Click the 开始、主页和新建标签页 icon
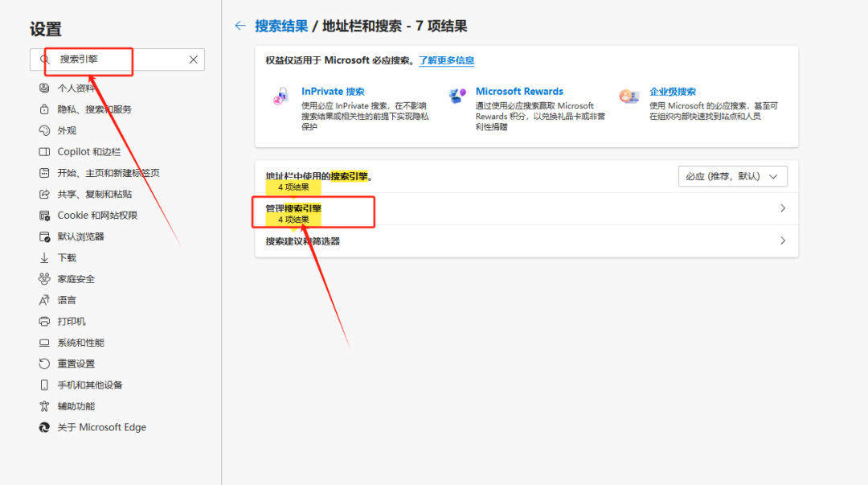The width and height of the screenshot is (868, 485). (44, 173)
